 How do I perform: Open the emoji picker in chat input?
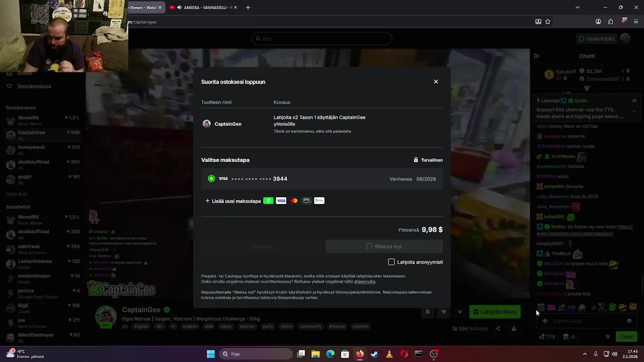pyautogui.click(x=629, y=321)
